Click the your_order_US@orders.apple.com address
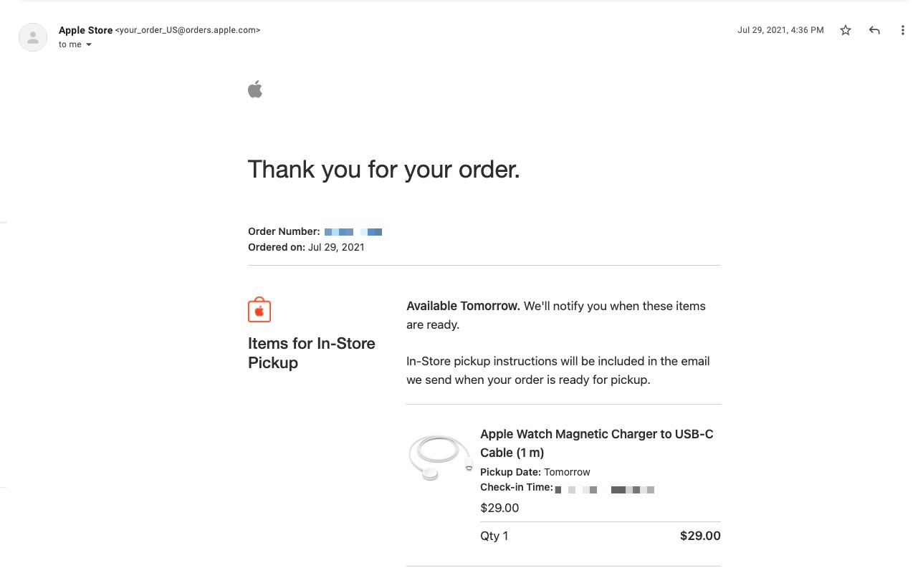The width and height of the screenshot is (923, 588). 188,30
